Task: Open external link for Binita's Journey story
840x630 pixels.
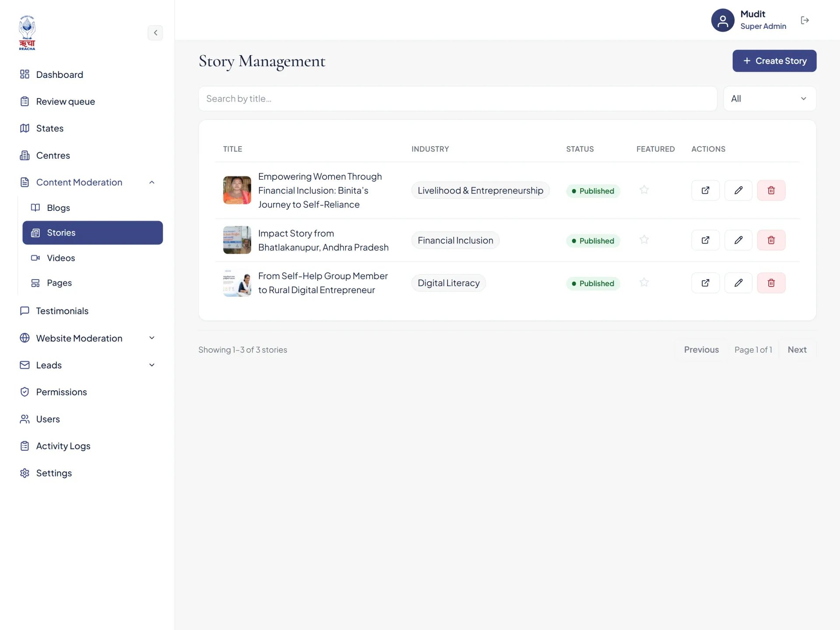Action: pos(705,190)
